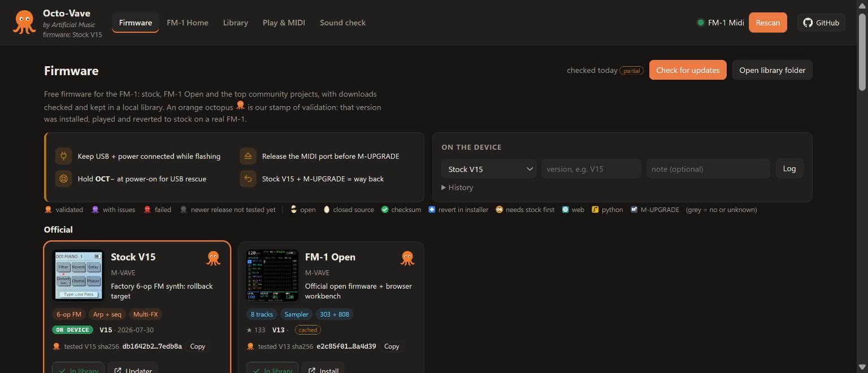Click the way back undo arrow icon

(x=248, y=179)
